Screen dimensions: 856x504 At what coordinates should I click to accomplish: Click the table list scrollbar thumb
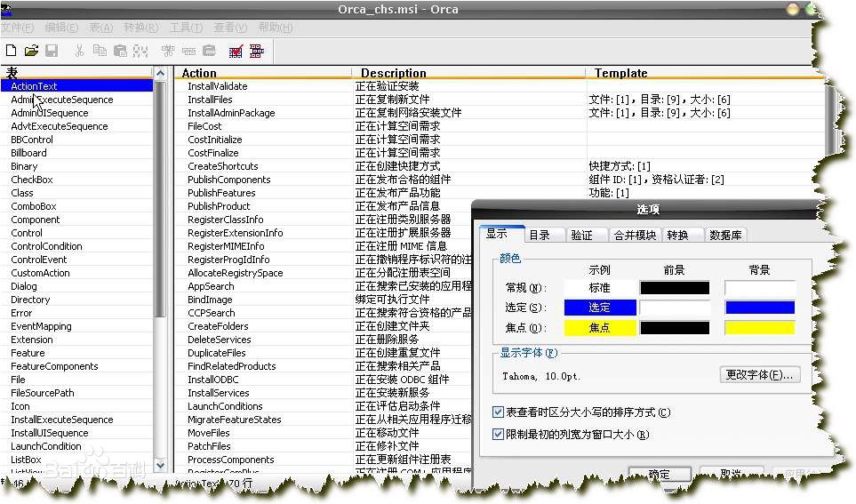[160, 199]
